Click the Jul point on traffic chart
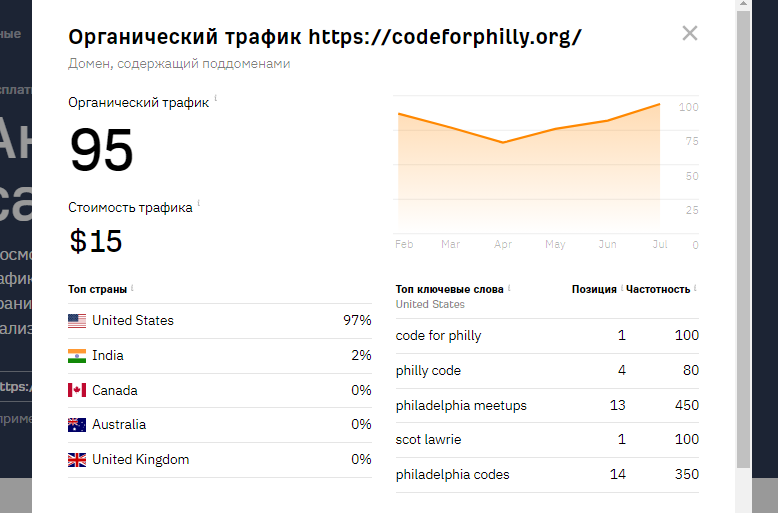778x513 pixels. click(660, 104)
